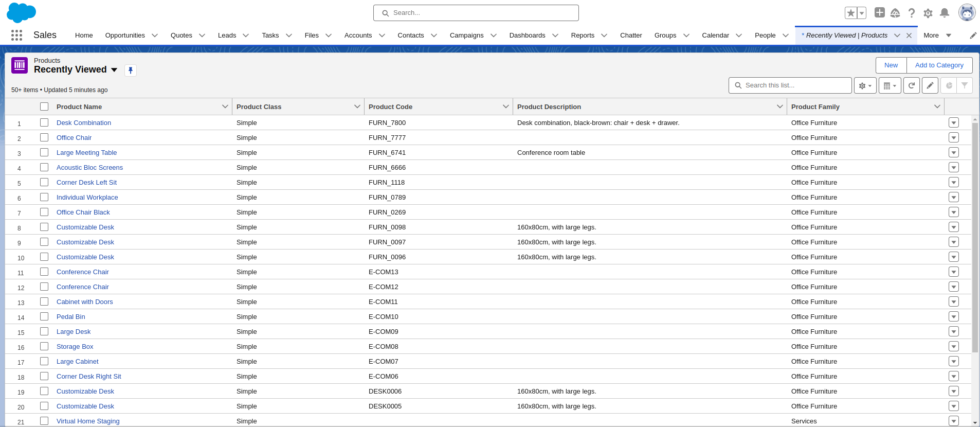This screenshot has height=427, width=980.
Task: Open row actions for Storage Box
Action: pyautogui.click(x=954, y=346)
